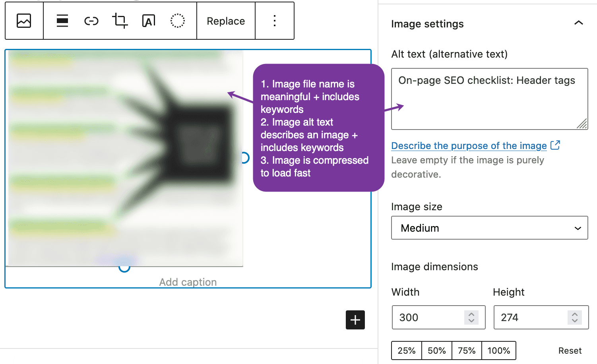Set image dimensions to 25%
Viewport: 597px width, 364px height.
coord(406,350)
